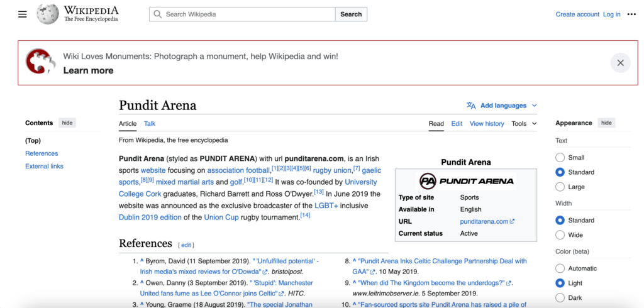This screenshot has height=308, width=644.
Task: Go to (Top) in Contents
Action: [33, 140]
